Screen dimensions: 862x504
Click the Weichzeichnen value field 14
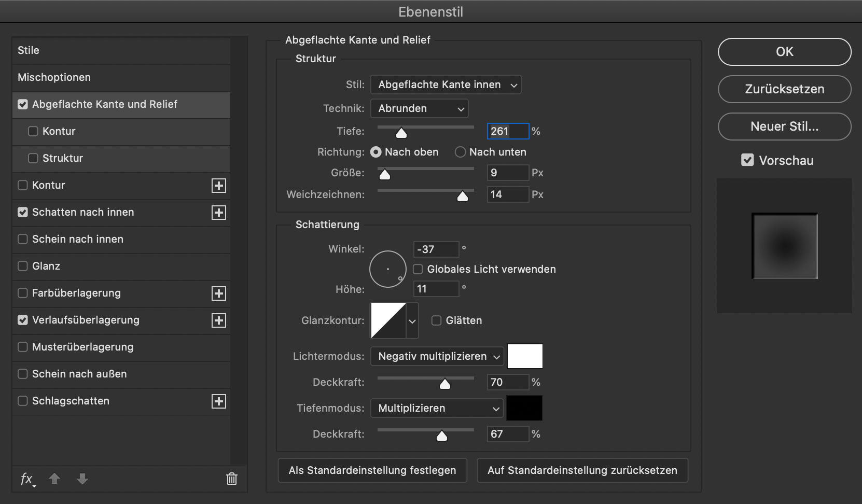point(508,194)
